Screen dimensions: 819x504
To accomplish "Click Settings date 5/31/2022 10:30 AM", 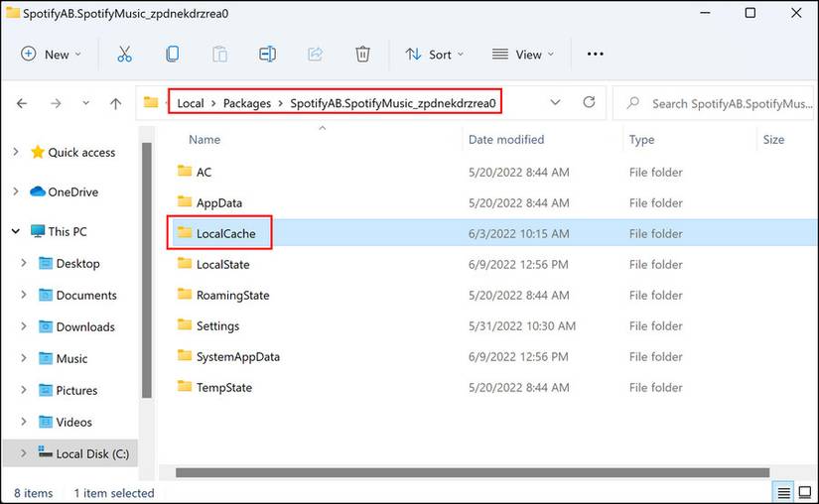I will coord(522,326).
